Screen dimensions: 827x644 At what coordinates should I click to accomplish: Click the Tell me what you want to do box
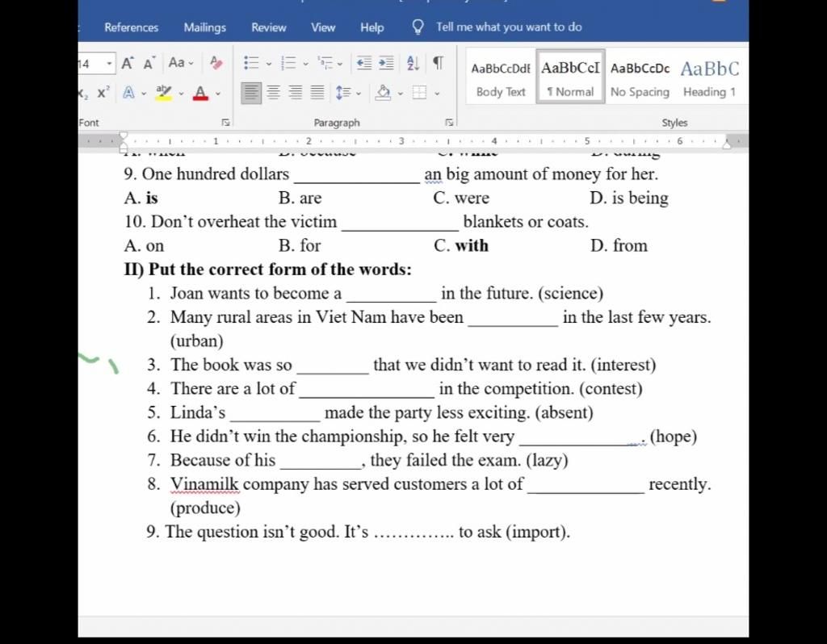(x=509, y=27)
